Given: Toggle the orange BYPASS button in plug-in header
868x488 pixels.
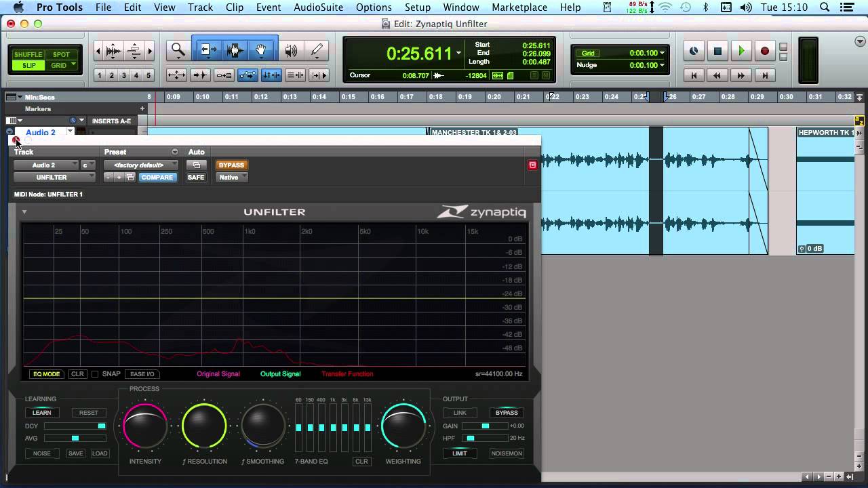Looking at the screenshot, I should point(231,165).
